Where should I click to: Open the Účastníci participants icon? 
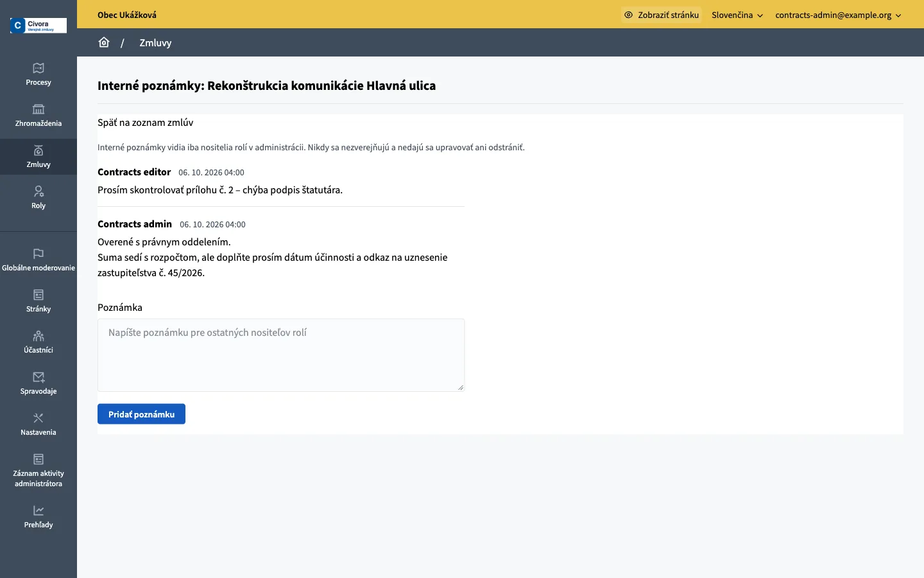point(38,336)
